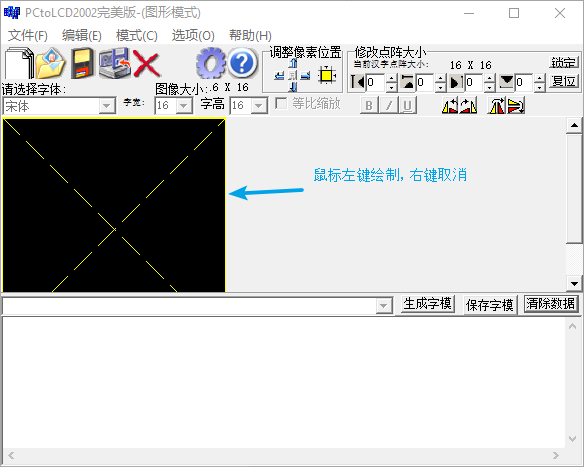Image resolution: width=584 pixels, height=467 pixels.
Task: Click the character input text field
Action: (x=189, y=306)
